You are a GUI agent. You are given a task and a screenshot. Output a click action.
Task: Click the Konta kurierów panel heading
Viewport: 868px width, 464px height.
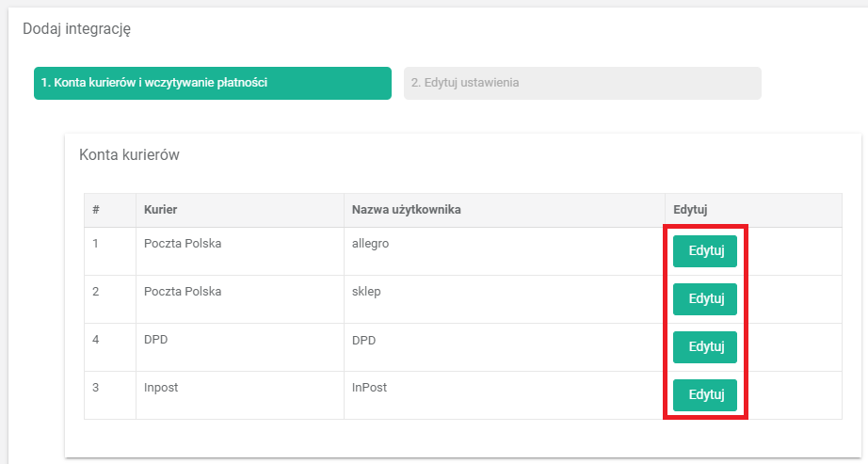pyautogui.click(x=129, y=155)
